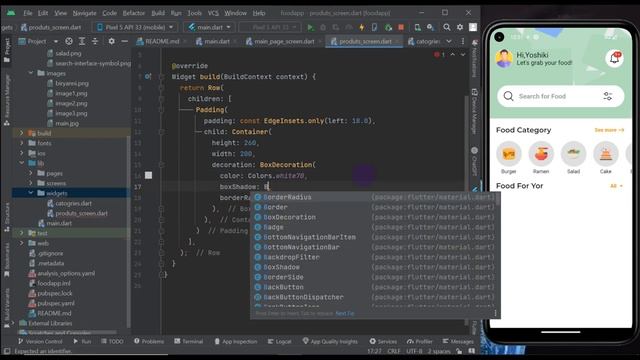Go to next highlighted error arrow

pos(463,55)
